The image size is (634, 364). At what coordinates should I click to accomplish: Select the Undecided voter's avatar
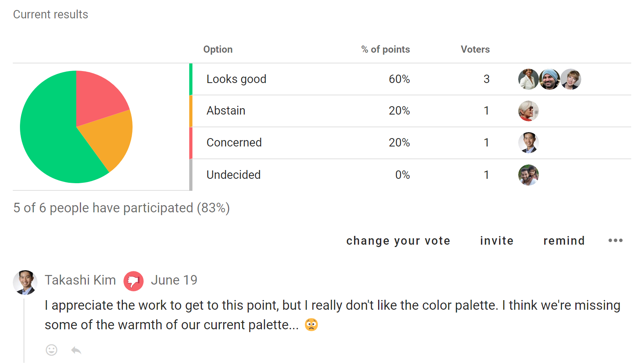[528, 175]
